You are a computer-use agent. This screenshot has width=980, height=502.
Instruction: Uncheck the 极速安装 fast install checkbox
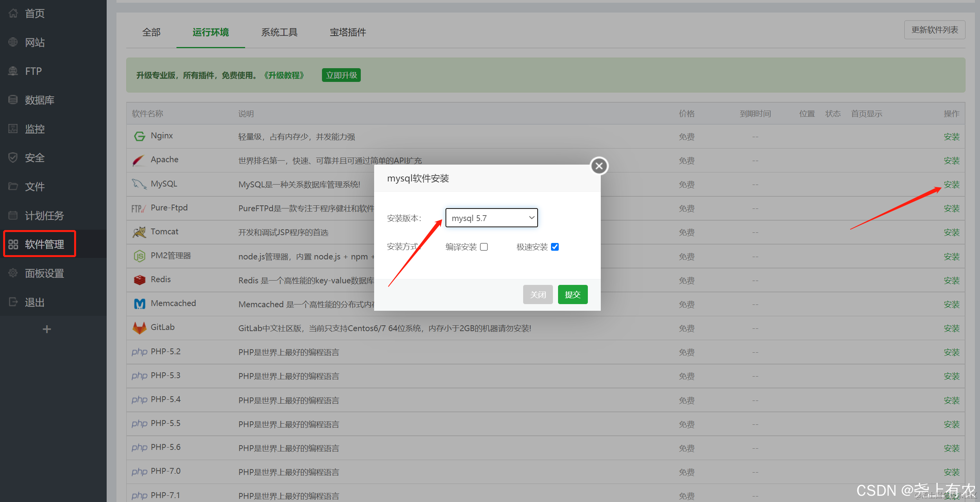pyautogui.click(x=555, y=247)
